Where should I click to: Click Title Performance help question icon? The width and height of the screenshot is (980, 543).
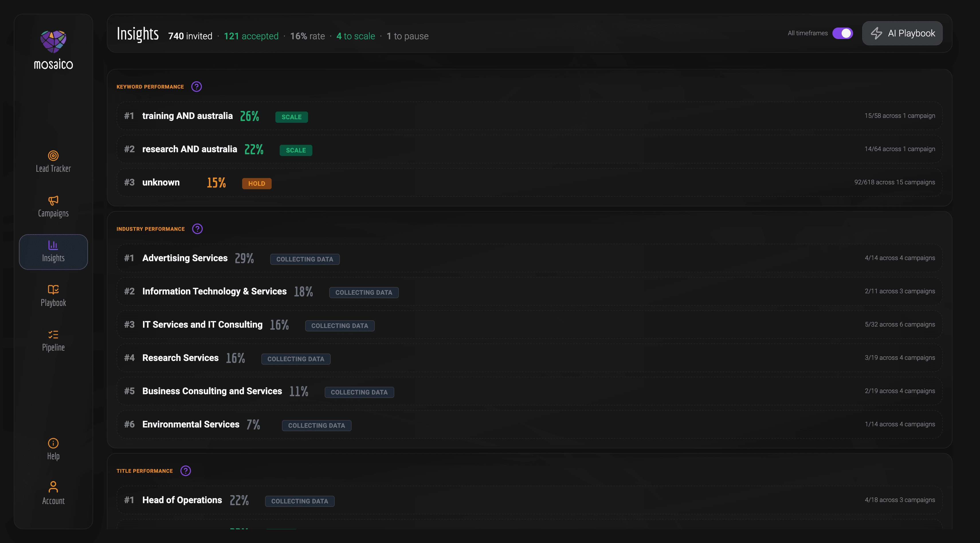point(185,471)
